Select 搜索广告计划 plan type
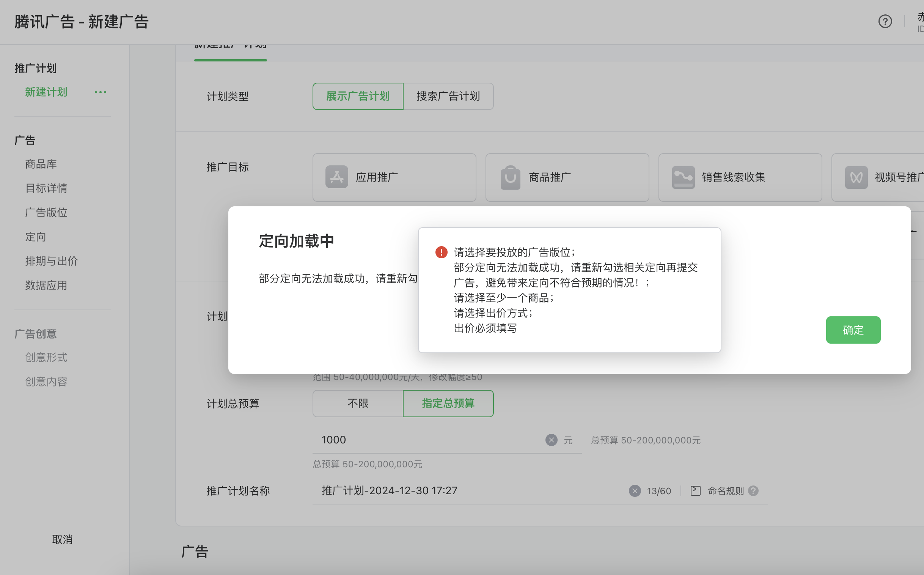 click(448, 96)
